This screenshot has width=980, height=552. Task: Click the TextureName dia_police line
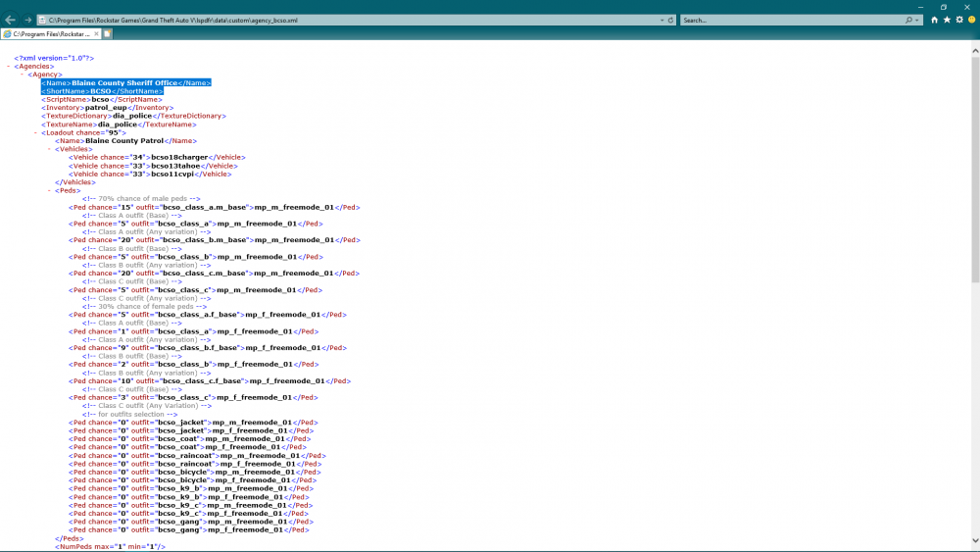[x=119, y=125]
